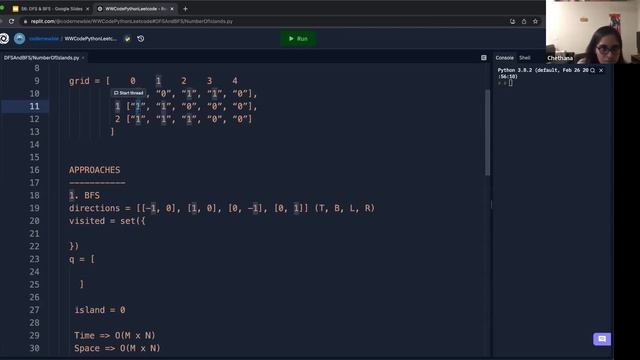Viewport: 640px width, 360px height.
Task: Click the 'q = [' line
Action: (x=82, y=259)
